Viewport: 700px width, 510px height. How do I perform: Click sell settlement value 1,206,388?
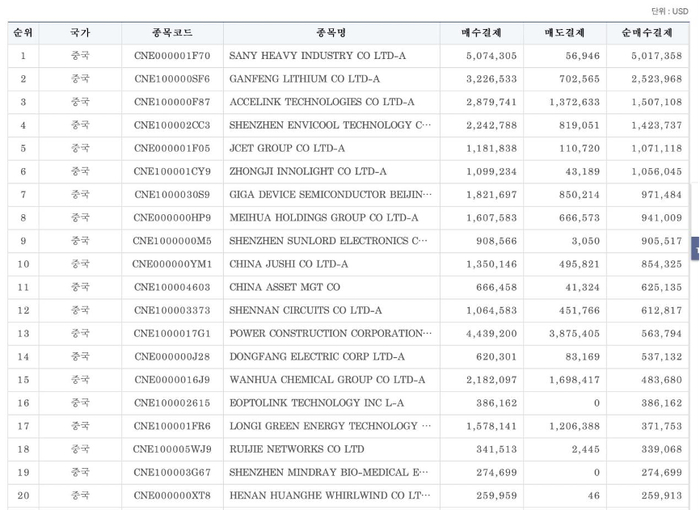tap(575, 426)
